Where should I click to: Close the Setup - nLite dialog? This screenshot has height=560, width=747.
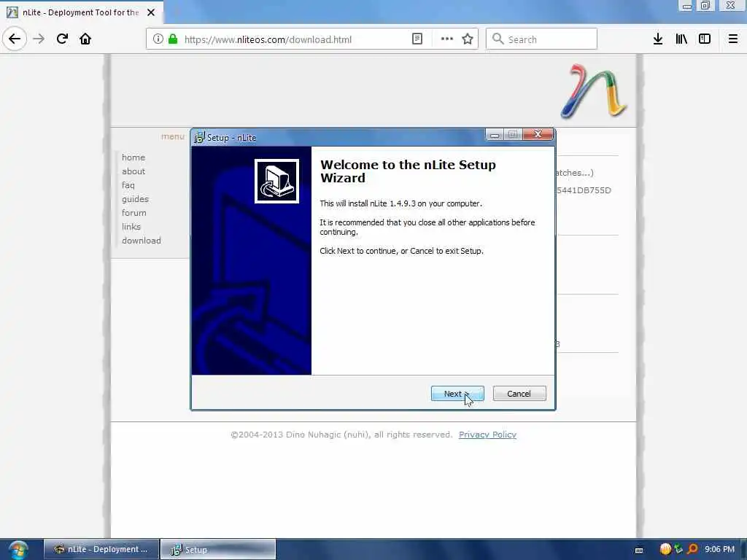[538, 134]
